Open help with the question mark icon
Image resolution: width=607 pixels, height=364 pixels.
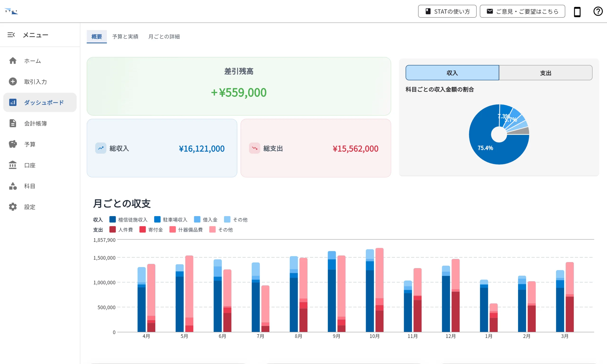[x=598, y=11]
